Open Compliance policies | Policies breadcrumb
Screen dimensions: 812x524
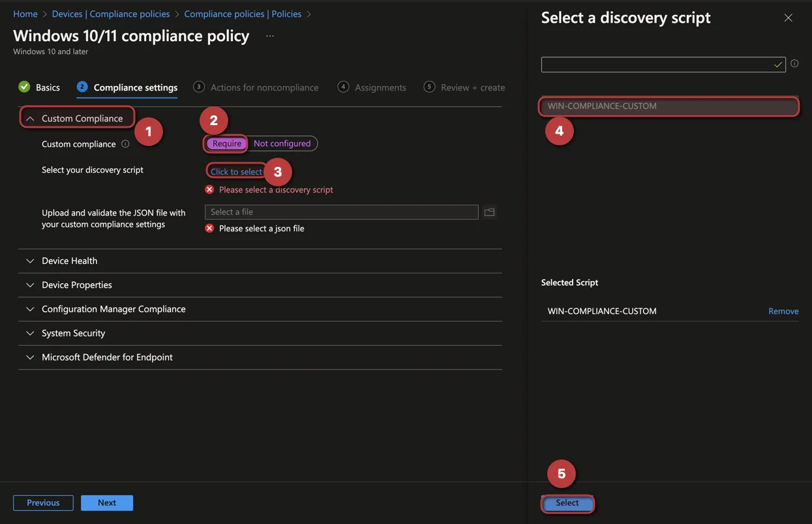point(243,14)
